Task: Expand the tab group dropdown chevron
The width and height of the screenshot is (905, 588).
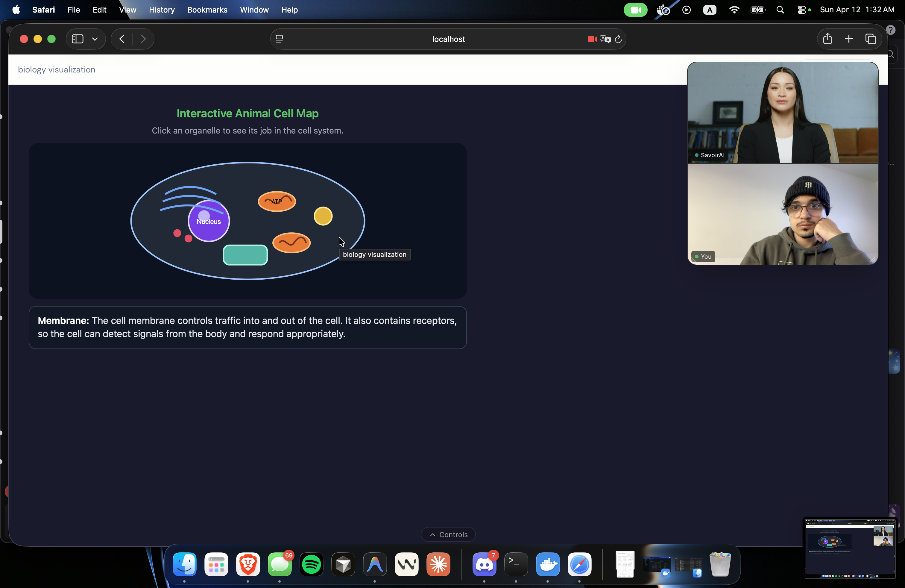Action: pyautogui.click(x=95, y=39)
